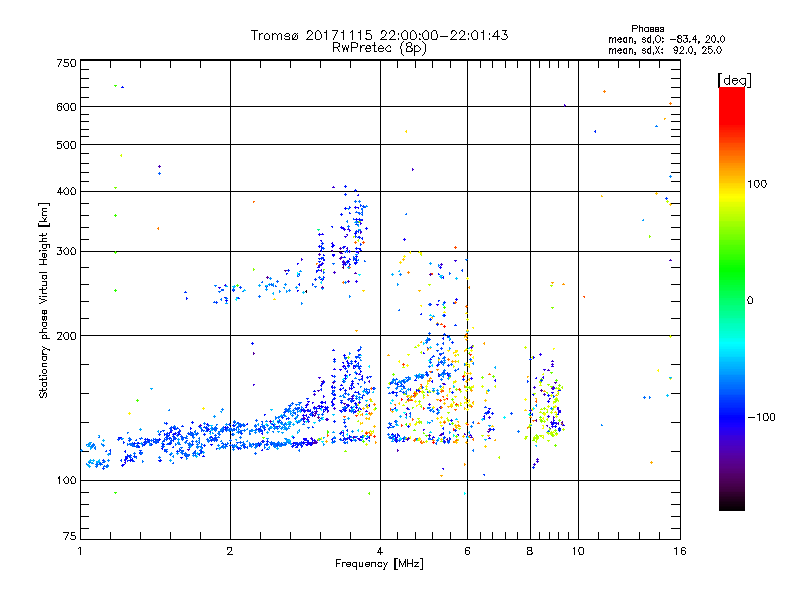Click the x-axis label "16"
Screen dimensions: 800x600
point(680,551)
